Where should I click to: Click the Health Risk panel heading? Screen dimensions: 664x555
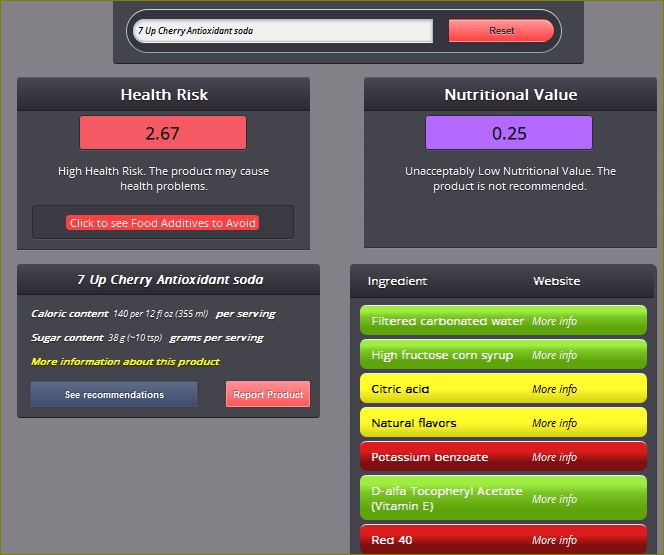pos(164,94)
